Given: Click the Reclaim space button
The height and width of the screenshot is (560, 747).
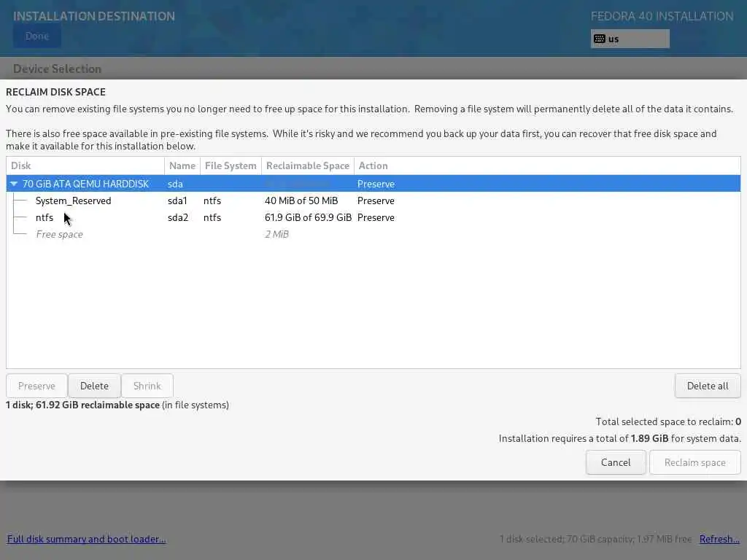Looking at the screenshot, I should click(695, 462).
